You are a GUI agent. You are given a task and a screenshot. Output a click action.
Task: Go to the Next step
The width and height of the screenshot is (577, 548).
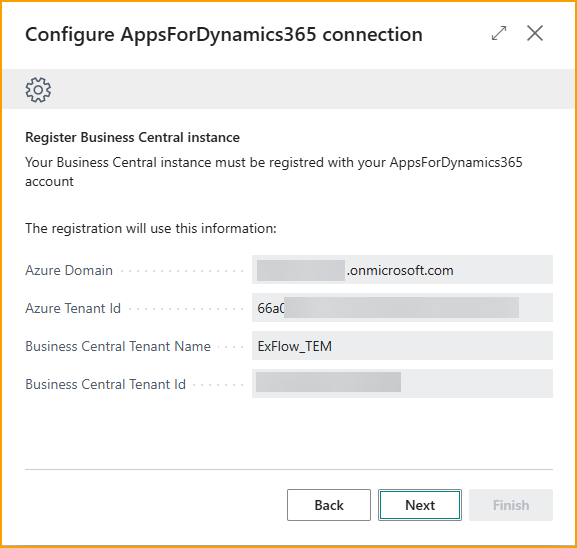420,505
